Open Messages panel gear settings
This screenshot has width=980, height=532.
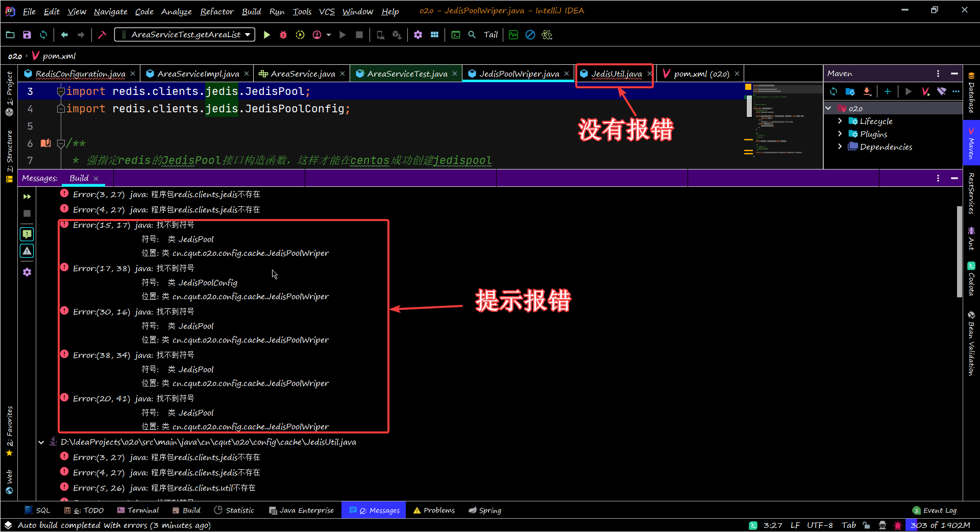(27, 272)
